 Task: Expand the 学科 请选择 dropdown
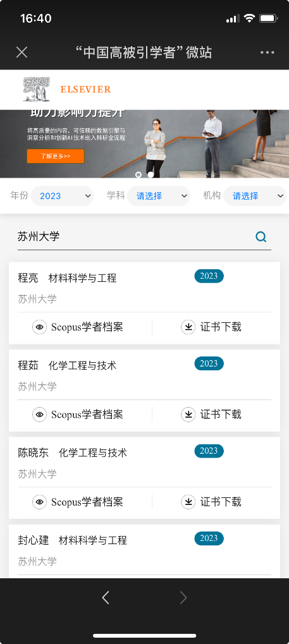point(159,196)
